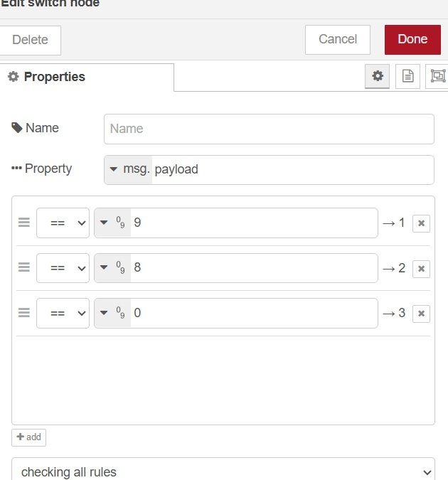The height and width of the screenshot is (480, 448).
Task: Open the node appearance icon
Action: pyautogui.click(x=437, y=76)
